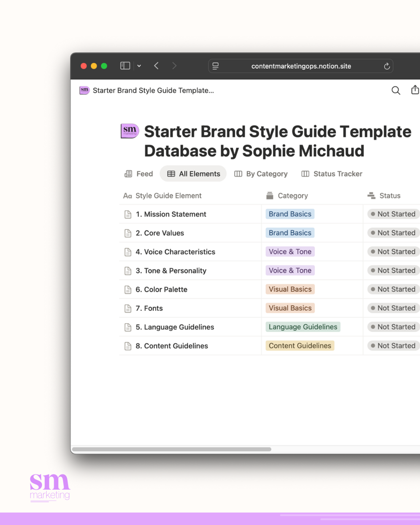Open the Status Tracker view tab
This screenshot has width=420, height=525.
tap(332, 174)
